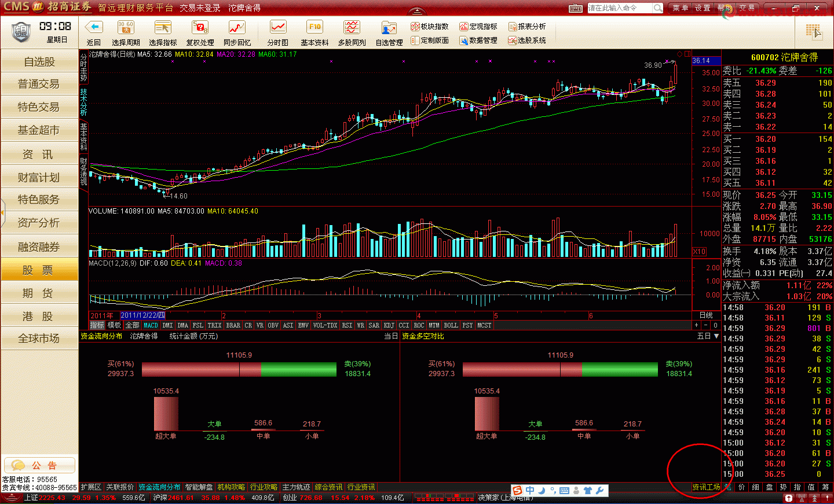Screen dimensions: 834x504
Task: Switch to 主力轨迹 bottom tab
Action: pos(296,487)
